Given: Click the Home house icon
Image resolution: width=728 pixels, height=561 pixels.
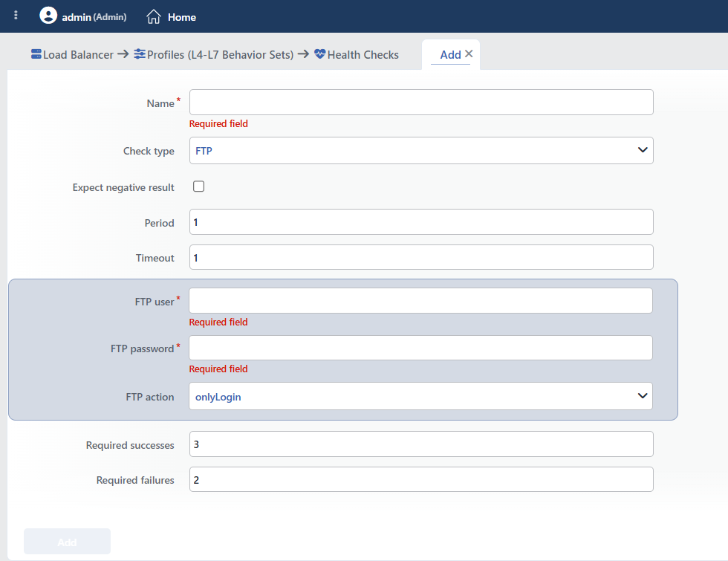Looking at the screenshot, I should pos(154,16).
